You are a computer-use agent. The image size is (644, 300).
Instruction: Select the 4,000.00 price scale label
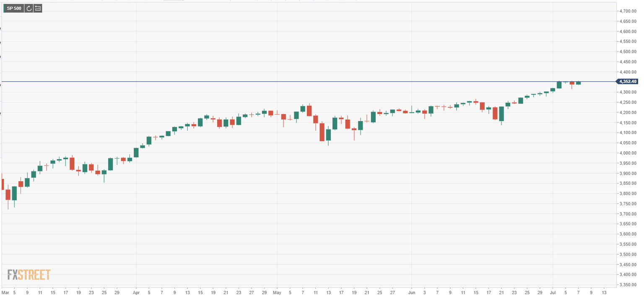point(628,153)
